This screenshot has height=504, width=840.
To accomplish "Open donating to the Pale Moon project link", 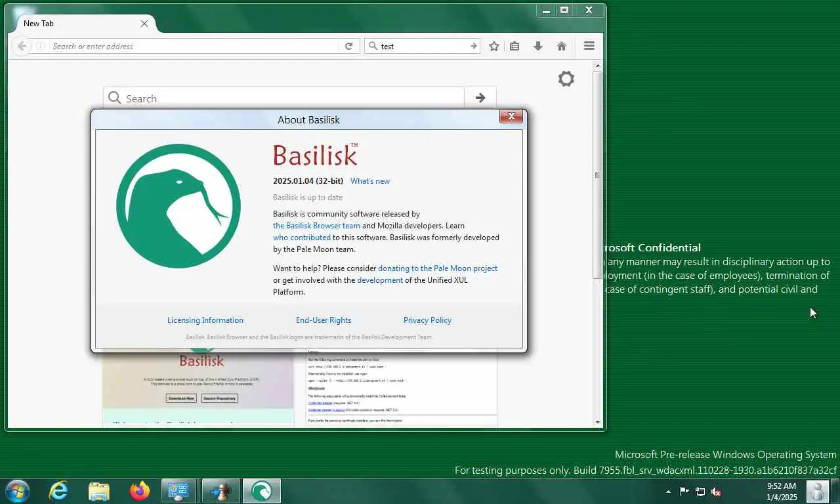I will coord(438,268).
